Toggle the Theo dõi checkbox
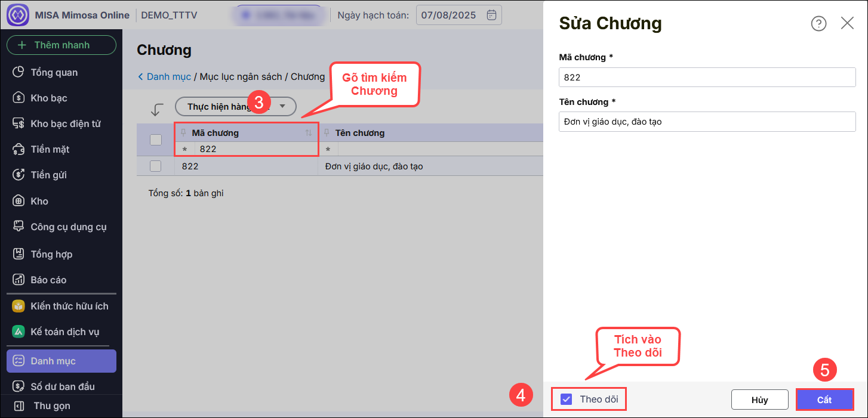The height and width of the screenshot is (418, 868). [x=567, y=399]
